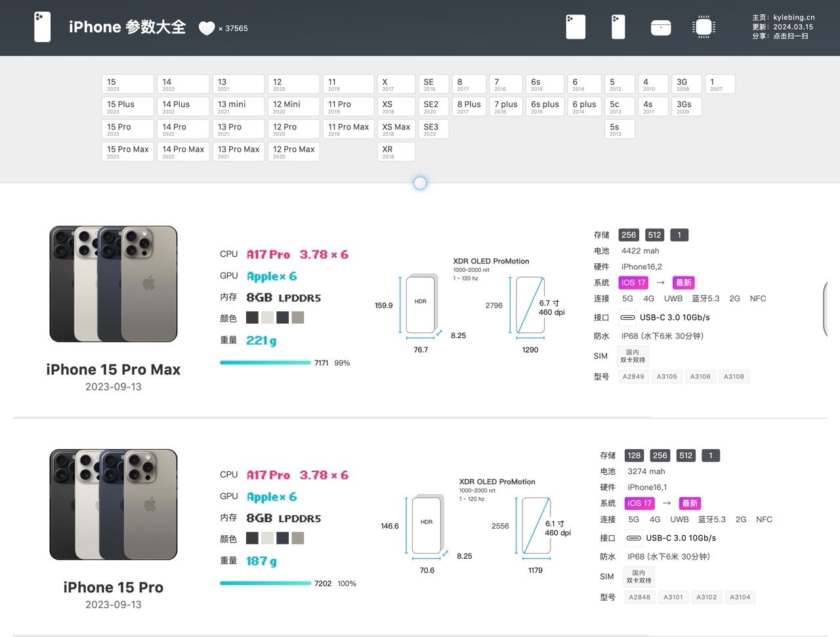Select the original iPhone 1 2007 button

click(x=720, y=85)
